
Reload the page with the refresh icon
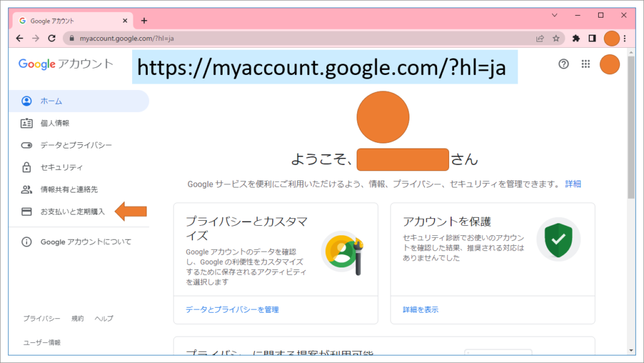(x=52, y=38)
